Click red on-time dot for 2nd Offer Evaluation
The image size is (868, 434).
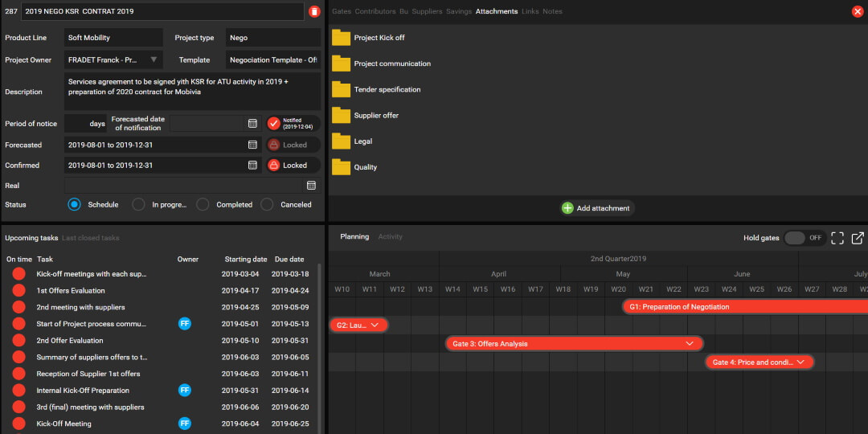tap(18, 341)
